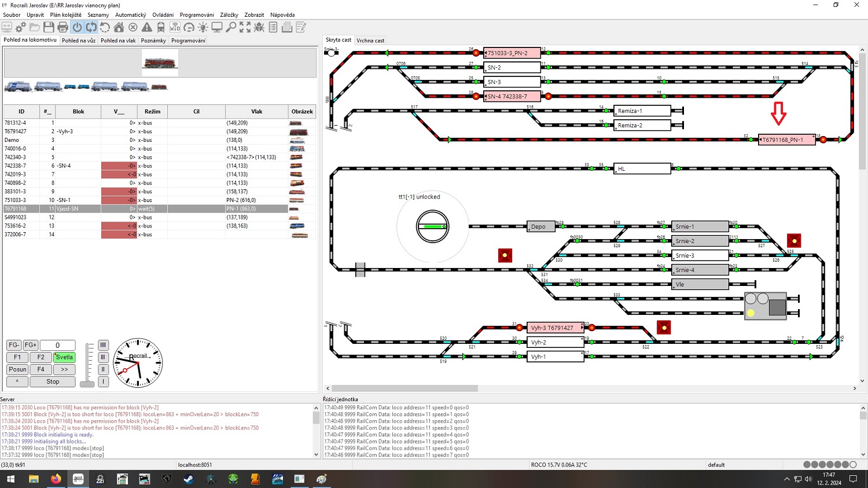Show hidden system tray icons

(x=786, y=479)
